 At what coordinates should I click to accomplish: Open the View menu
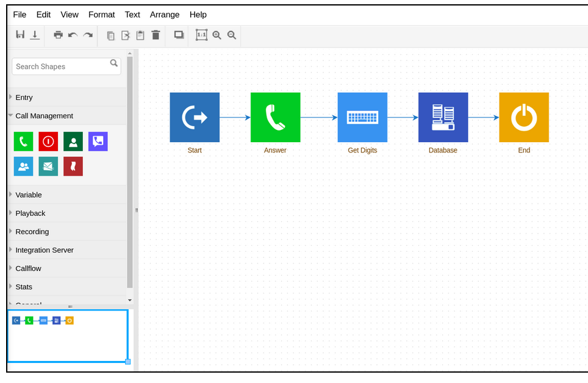70,15
